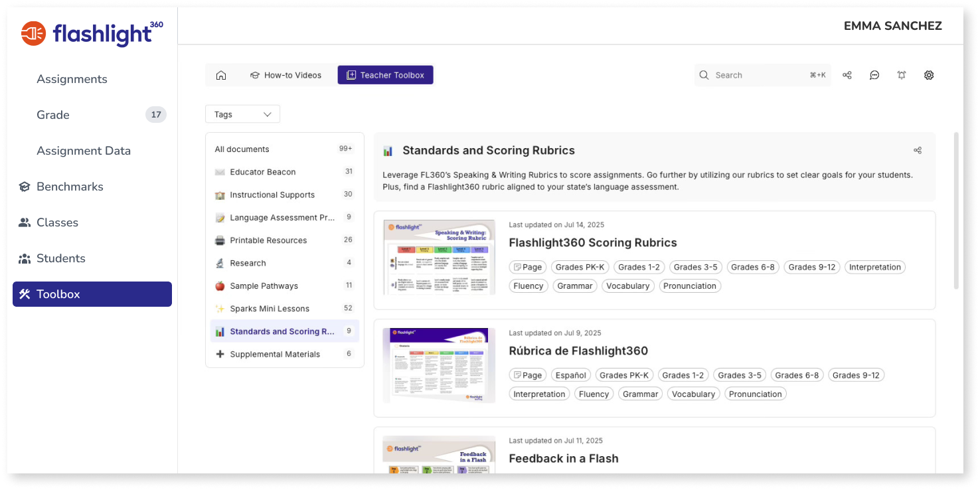This screenshot has height=490, width=980.
Task: Click the Search input field
Action: point(762,75)
